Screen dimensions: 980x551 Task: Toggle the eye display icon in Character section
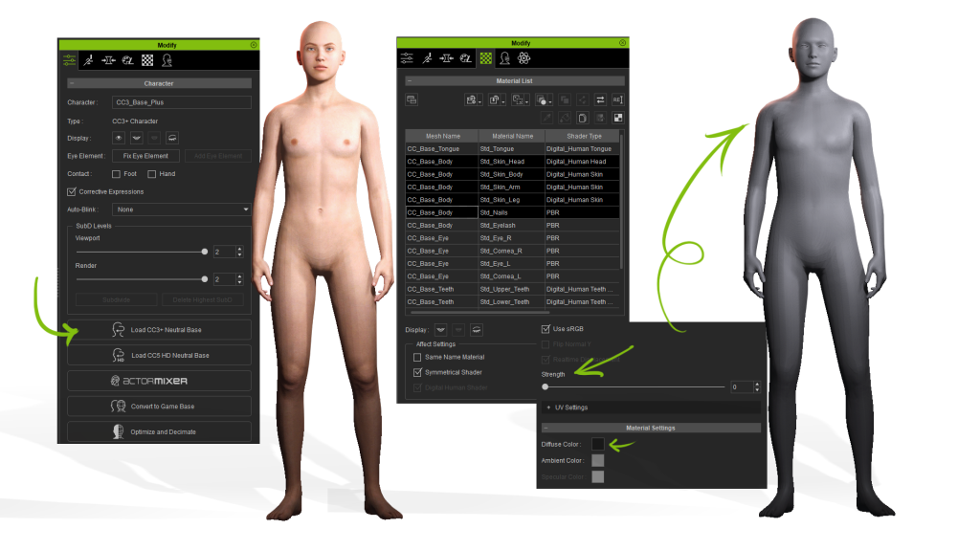click(119, 138)
